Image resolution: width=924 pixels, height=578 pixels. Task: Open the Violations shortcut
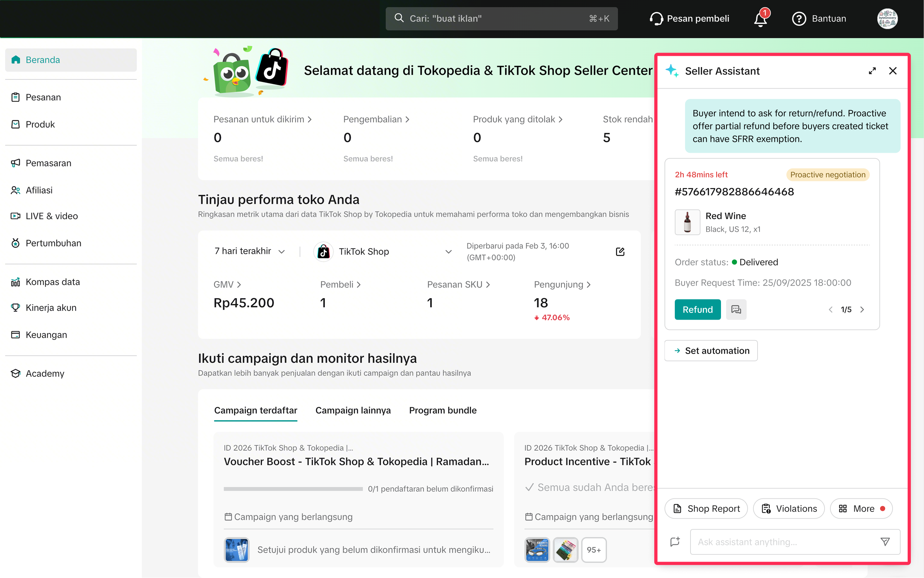[789, 508]
